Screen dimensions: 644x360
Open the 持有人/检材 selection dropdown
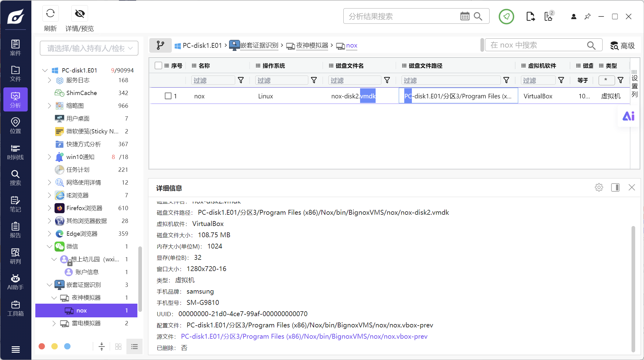[89, 48]
